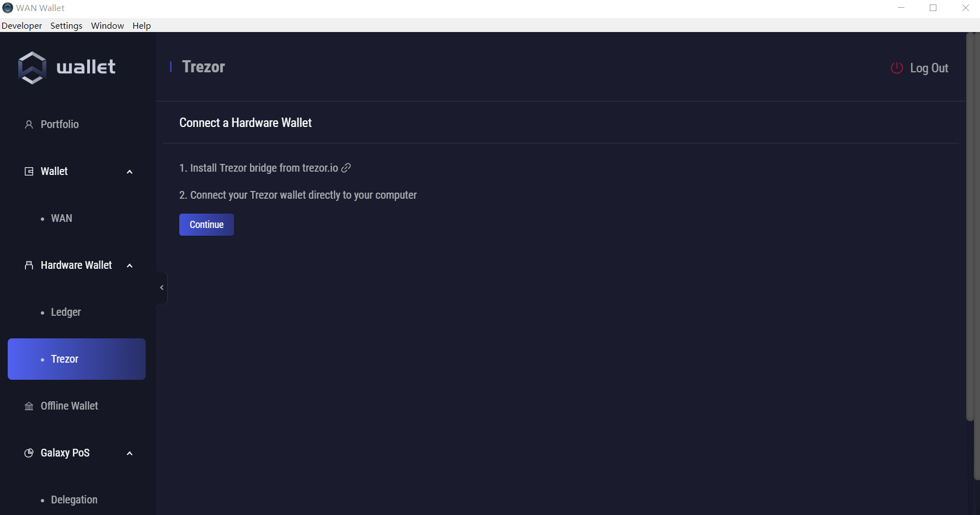Open the Delegation item under Galaxy PoS
980x515 pixels.
pos(77,500)
